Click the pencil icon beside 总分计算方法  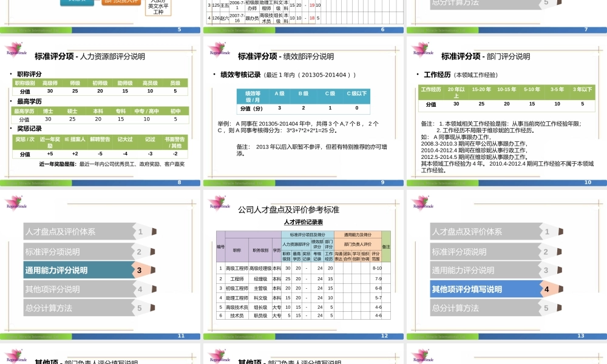[152, 308]
